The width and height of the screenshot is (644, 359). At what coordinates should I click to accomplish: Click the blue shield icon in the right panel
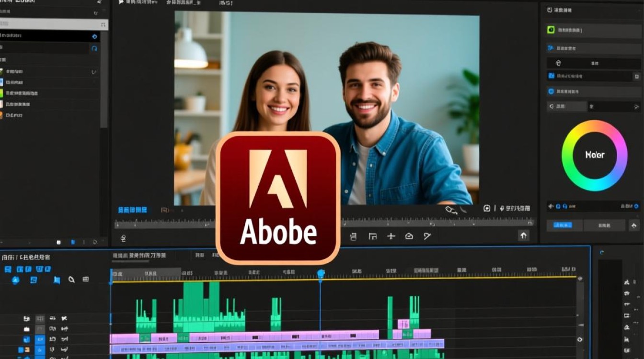coord(551,91)
